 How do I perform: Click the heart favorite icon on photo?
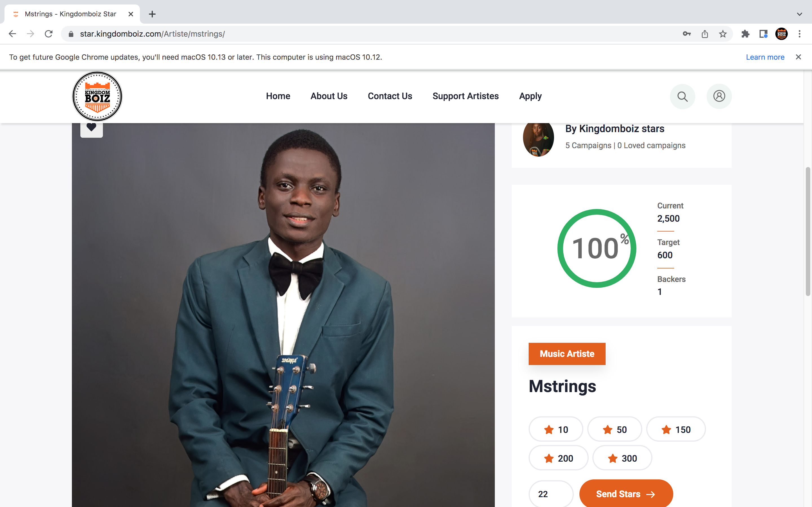coord(91,127)
